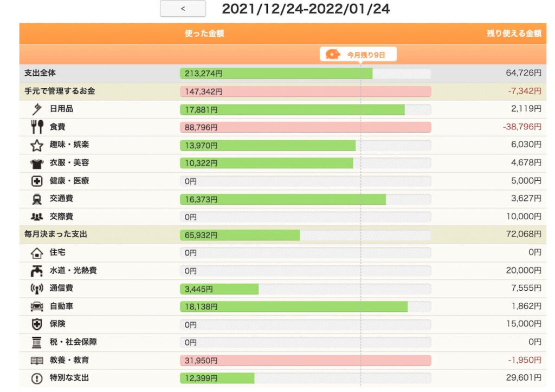Click the 29,601円 remaining amount
This screenshot has height=392, width=555.
(x=524, y=377)
